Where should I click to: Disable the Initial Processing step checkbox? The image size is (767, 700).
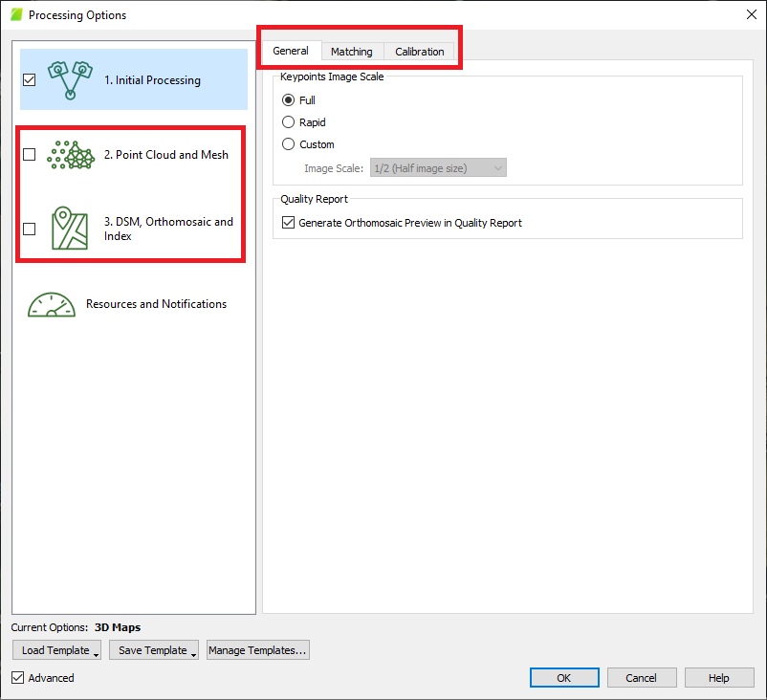pos(30,80)
